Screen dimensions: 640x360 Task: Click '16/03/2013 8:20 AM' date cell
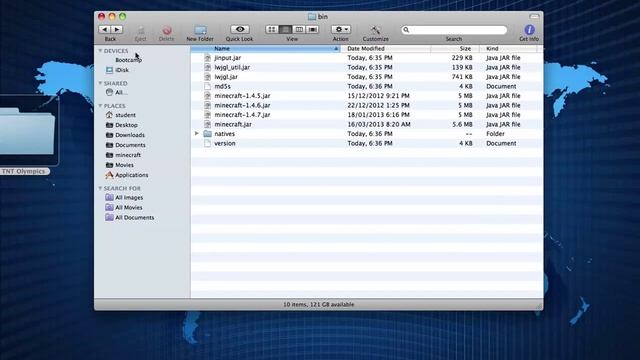pyautogui.click(x=379, y=124)
